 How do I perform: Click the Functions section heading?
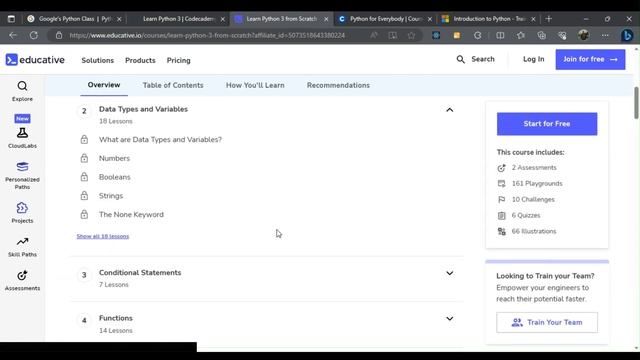coord(116,318)
